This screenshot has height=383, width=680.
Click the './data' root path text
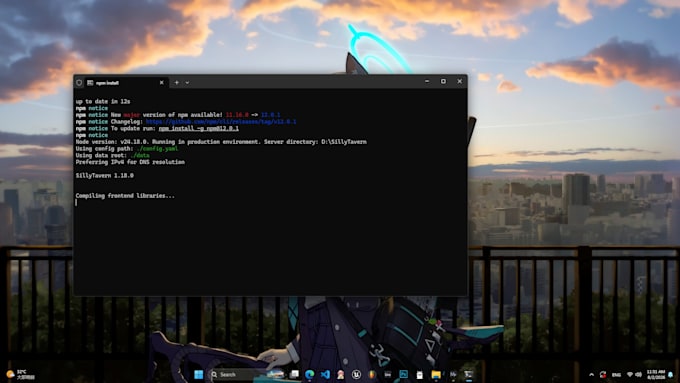[x=140, y=155]
